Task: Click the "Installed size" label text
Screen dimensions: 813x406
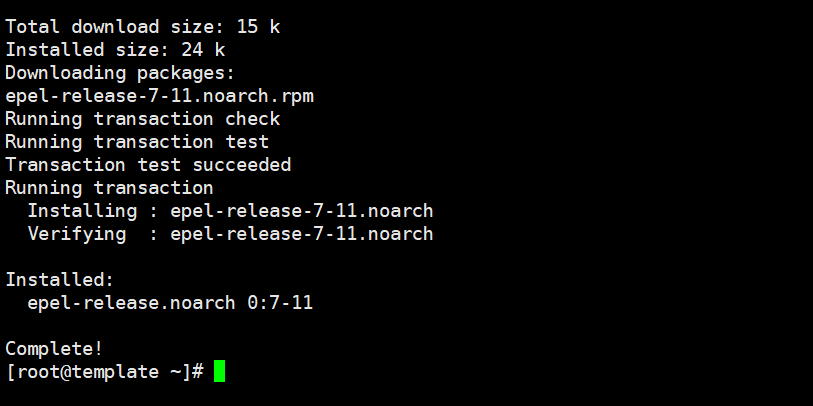Action: click(82, 50)
